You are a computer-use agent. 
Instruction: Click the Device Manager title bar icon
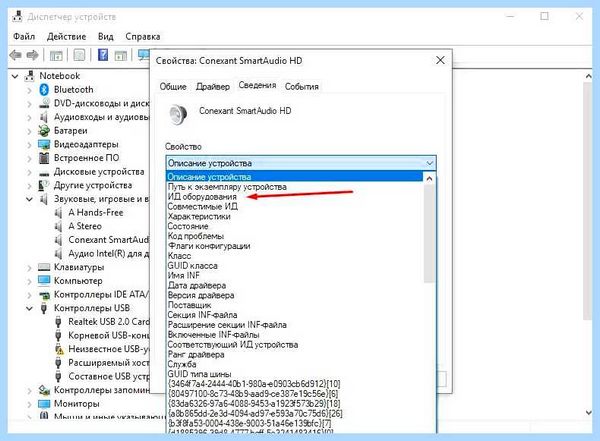coord(17,17)
